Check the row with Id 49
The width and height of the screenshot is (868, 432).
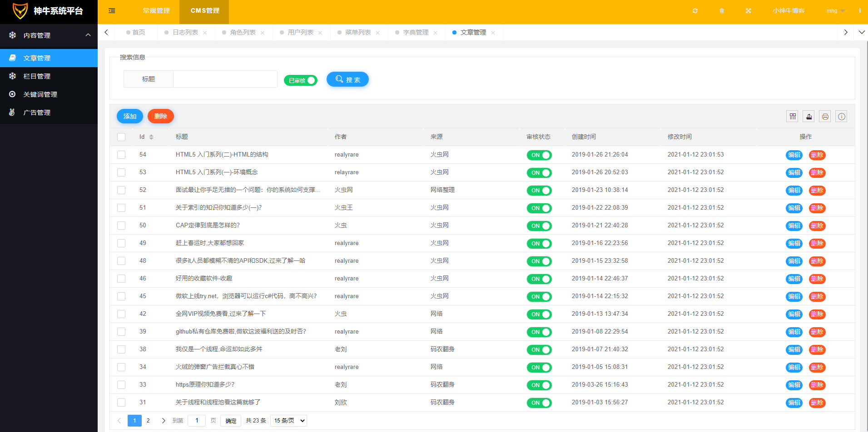[x=121, y=243]
